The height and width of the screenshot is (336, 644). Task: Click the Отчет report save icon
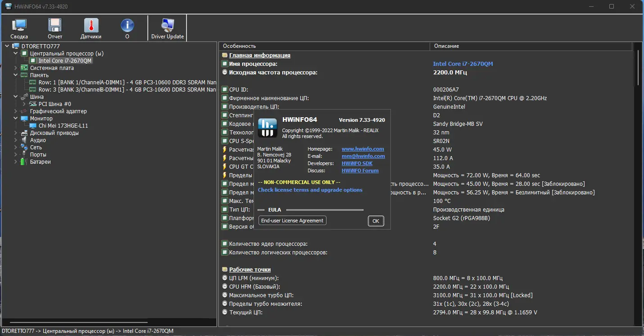pos(55,28)
